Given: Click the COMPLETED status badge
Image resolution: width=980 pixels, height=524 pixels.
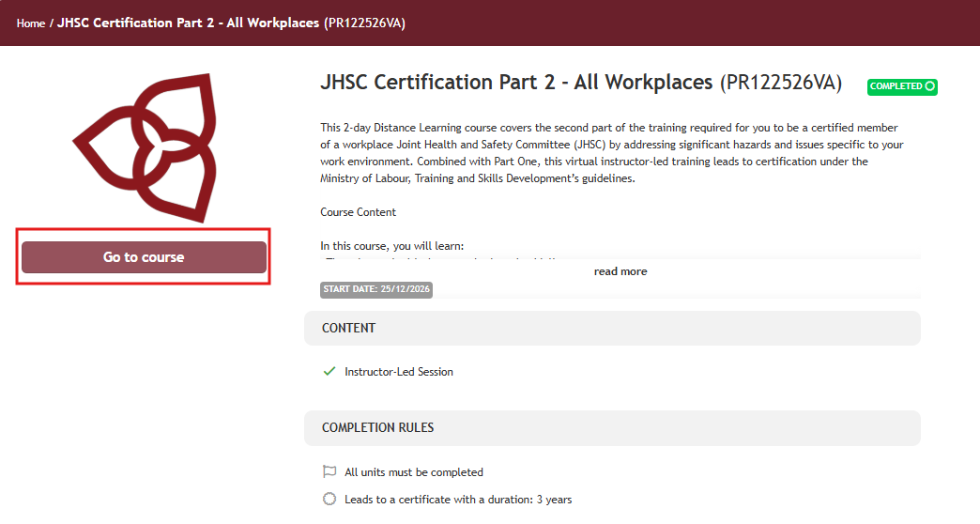Looking at the screenshot, I should pyautogui.click(x=902, y=86).
